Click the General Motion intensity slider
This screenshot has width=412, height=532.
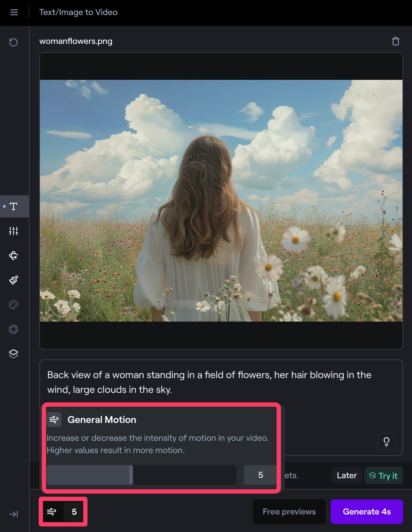coord(142,475)
